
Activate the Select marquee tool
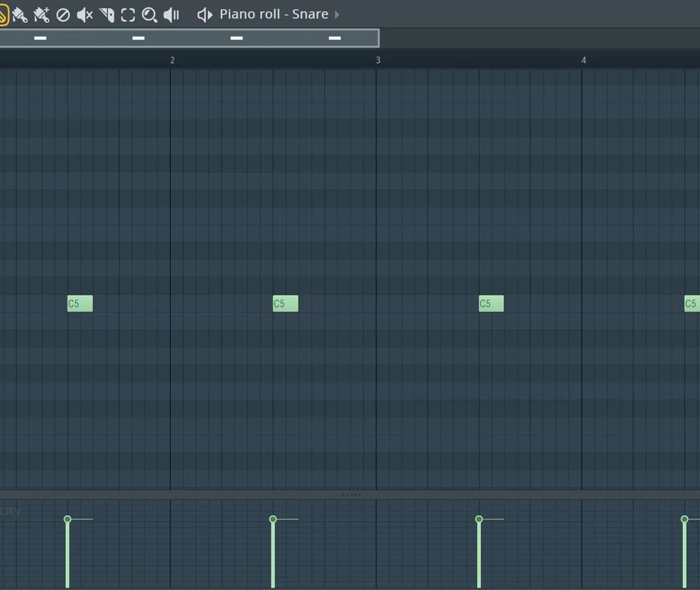tap(128, 15)
